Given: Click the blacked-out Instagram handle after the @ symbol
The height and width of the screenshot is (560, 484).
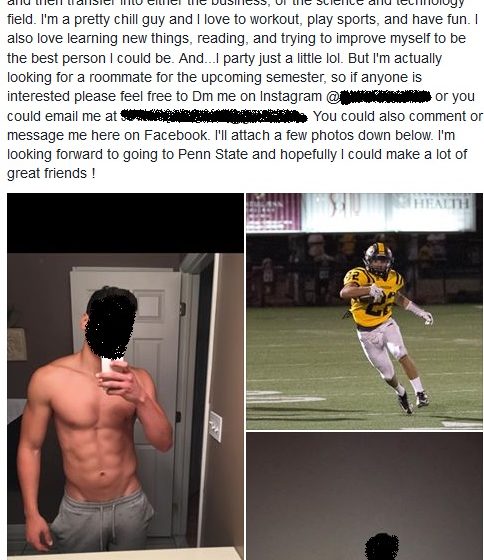Looking at the screenshot, I should click(x=386, y=97).
